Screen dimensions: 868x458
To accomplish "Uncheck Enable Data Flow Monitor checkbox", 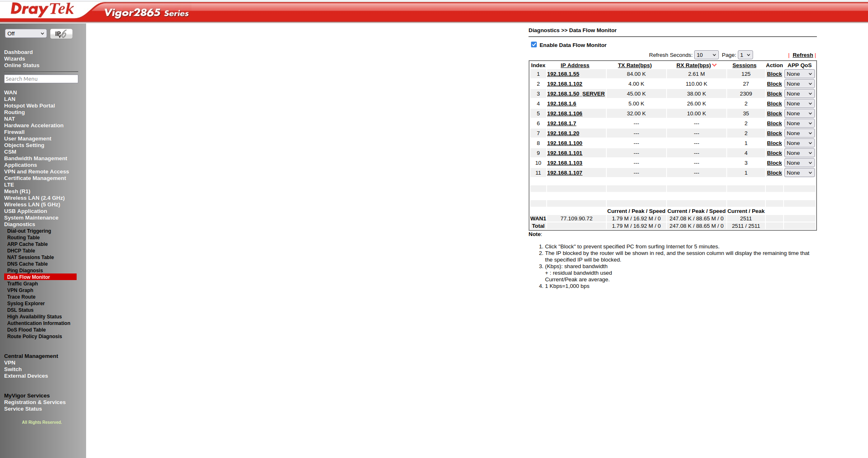I will pyautogui.click(x=534, y=44).
